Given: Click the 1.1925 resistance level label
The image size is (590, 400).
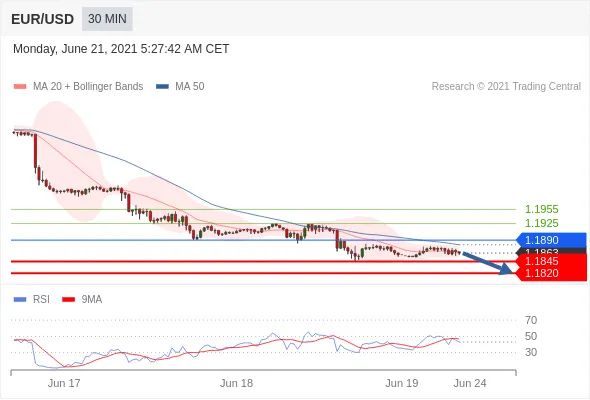Looking at the screenshot, I should pyautogui.click(x=541, y=223).
